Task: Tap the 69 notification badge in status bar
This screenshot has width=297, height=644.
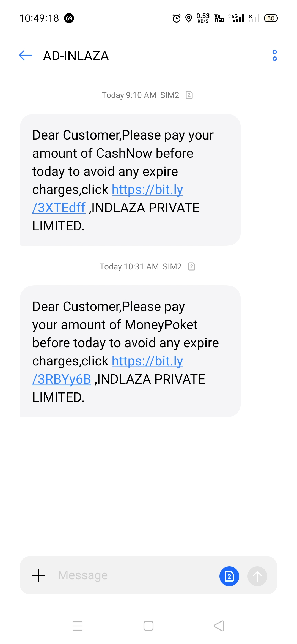Action: pos(69,18)
